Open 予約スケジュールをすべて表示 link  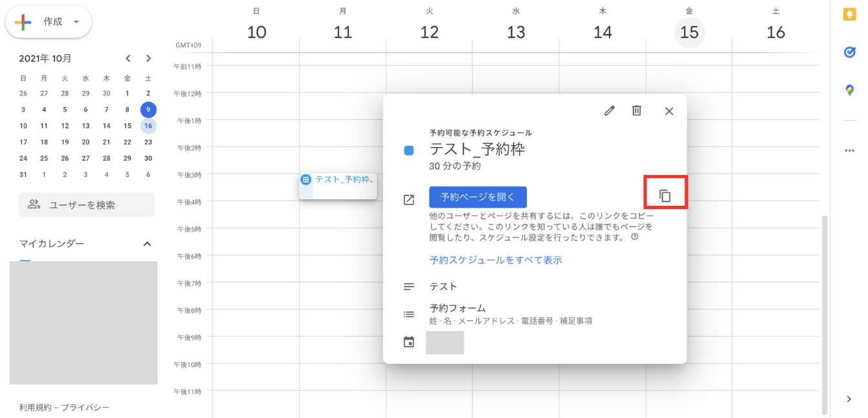click(x=495, y=260)
